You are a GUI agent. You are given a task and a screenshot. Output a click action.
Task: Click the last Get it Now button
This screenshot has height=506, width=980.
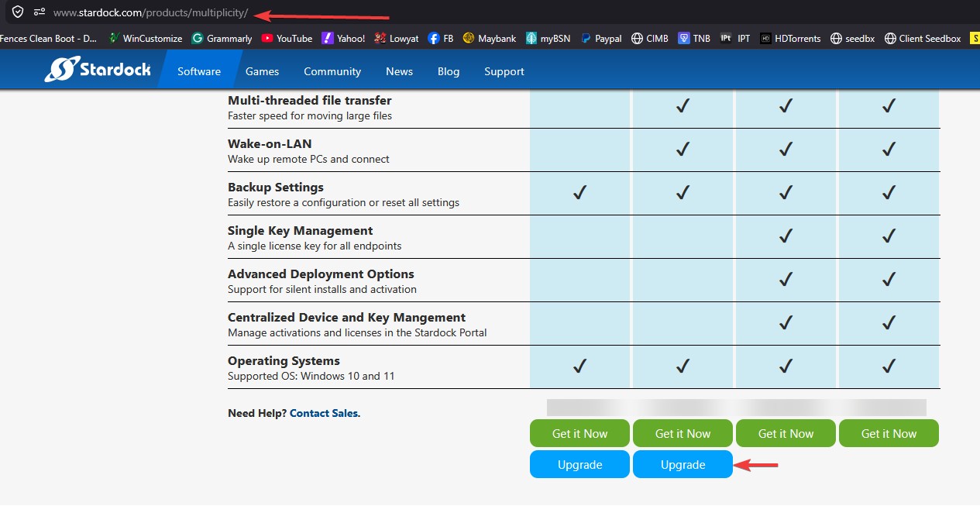(889, 434)
